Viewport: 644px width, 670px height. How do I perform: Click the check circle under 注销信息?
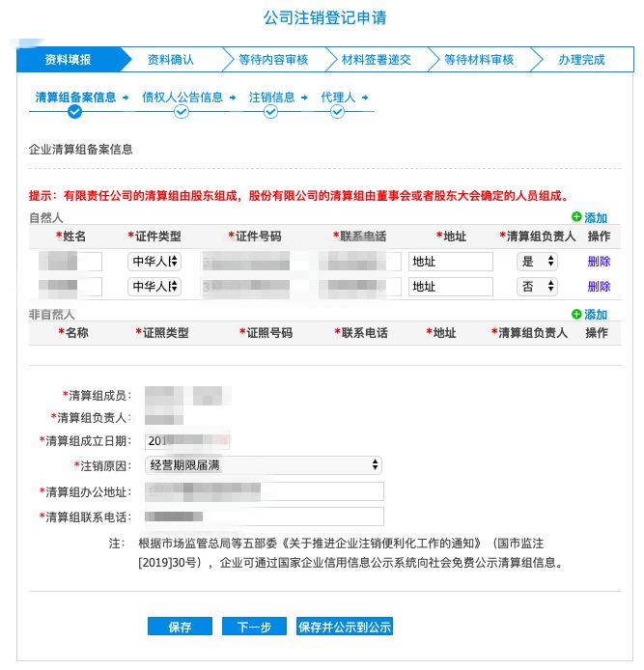coord(270,112)
